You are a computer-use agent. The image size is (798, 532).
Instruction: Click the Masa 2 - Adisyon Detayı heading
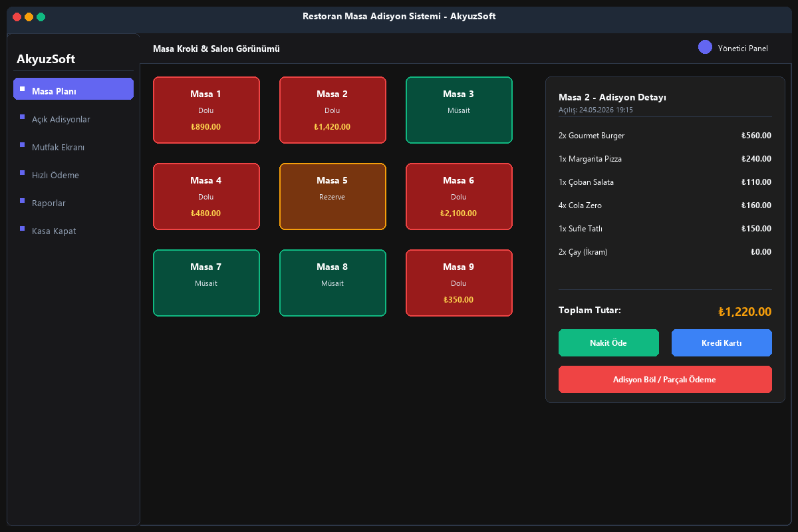[x=612, y=98]
